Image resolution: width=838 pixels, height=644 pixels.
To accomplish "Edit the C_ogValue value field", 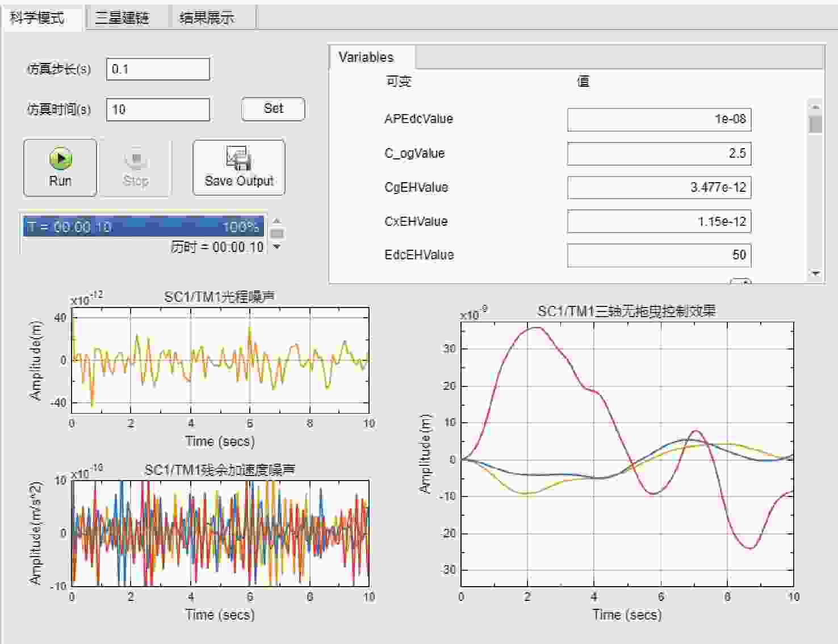I will 659,153.
